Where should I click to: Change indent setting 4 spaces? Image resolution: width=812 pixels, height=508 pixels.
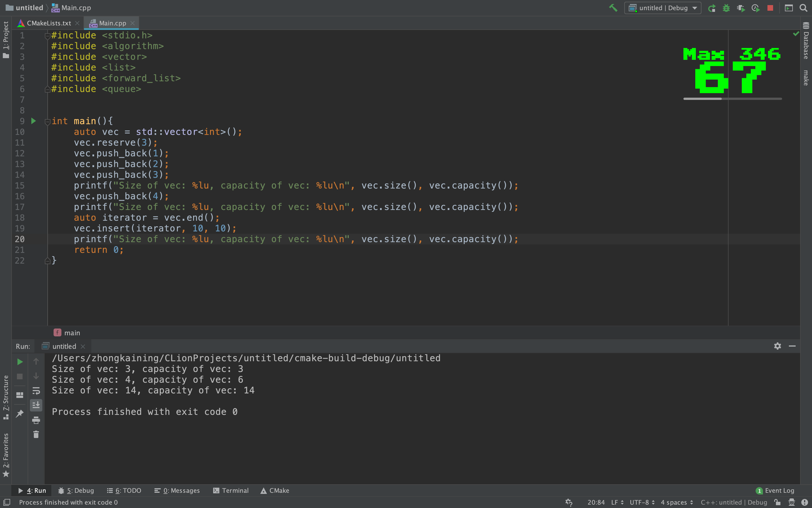(677, 502)
